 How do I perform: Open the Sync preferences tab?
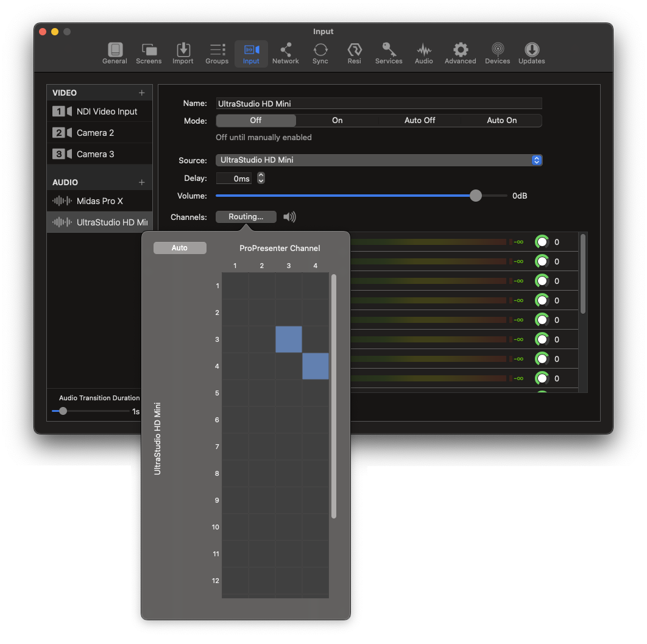click(x=320, y=54)
